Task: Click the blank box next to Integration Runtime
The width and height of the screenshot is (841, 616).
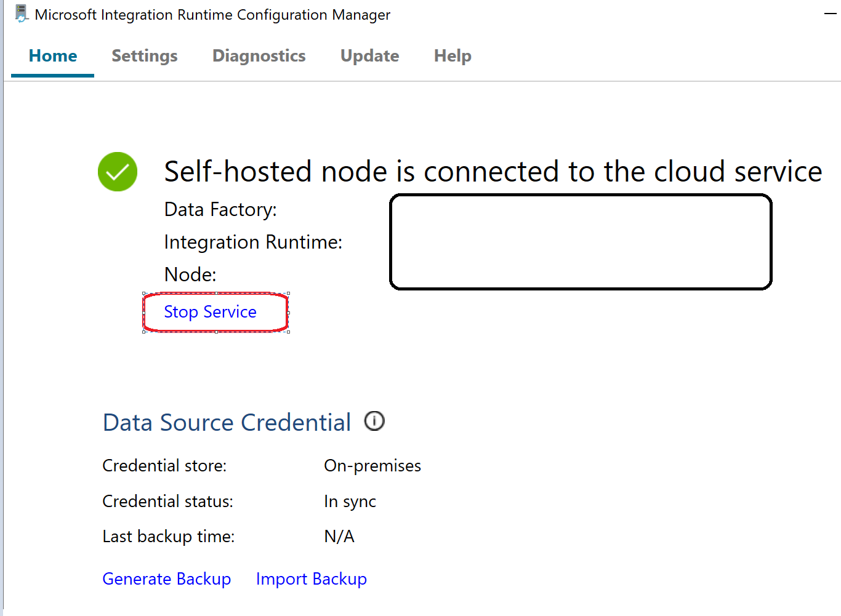Action: (581, 242)
